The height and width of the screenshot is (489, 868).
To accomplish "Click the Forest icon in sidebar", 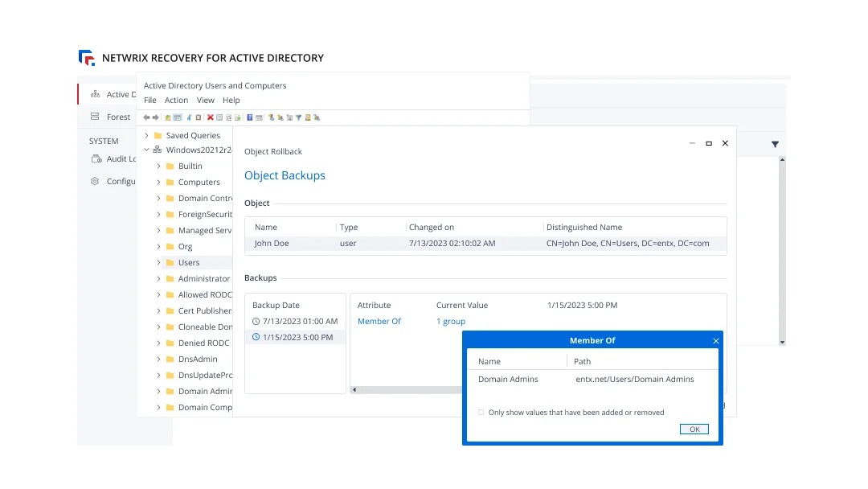I will [x=95, y=117].
